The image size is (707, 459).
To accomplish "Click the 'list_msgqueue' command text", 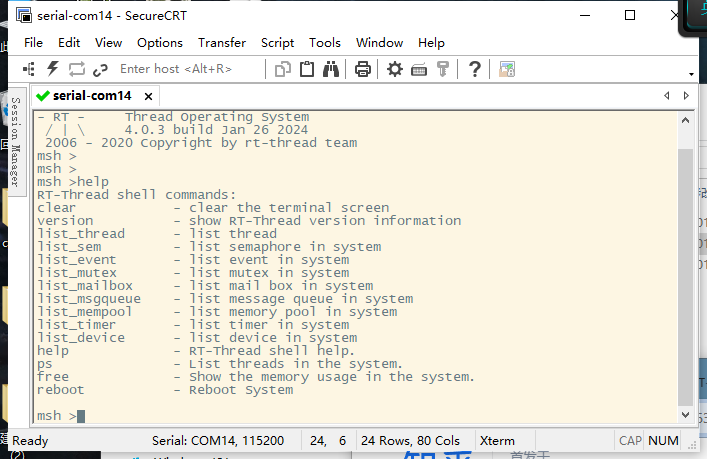I will coord(89,298).
